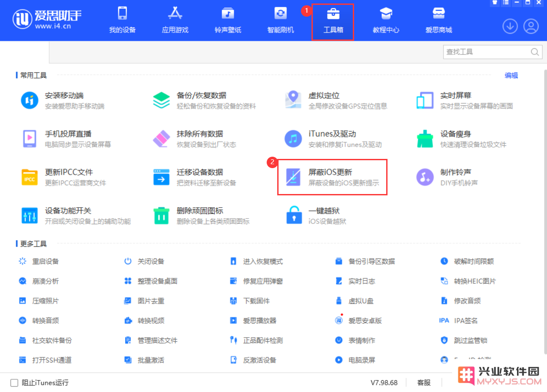547x392 pixels.
Task: Open 打开SSH通道 tool
Action: (x=45, y=360)
